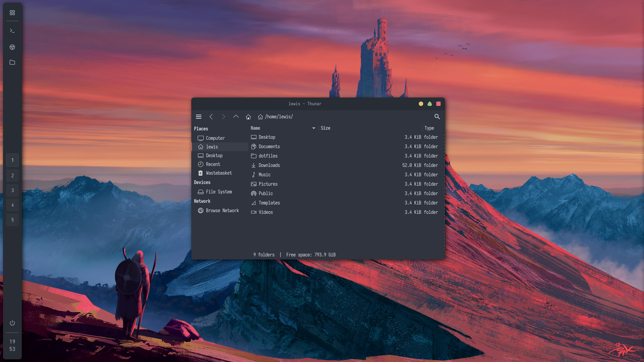Switch to workspace 3
Image resolution: width=644 pixels, height=362 pixels.
(x=12, y=190)
